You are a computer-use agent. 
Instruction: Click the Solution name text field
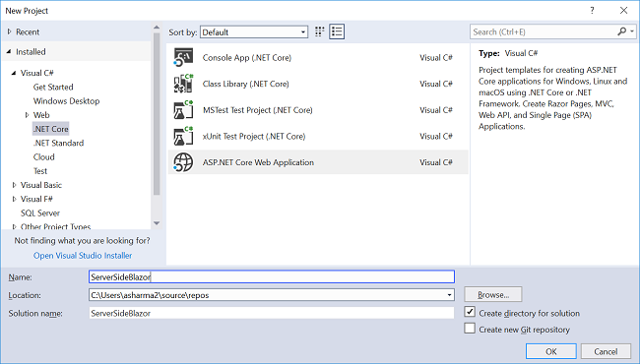tap(272, 313)
